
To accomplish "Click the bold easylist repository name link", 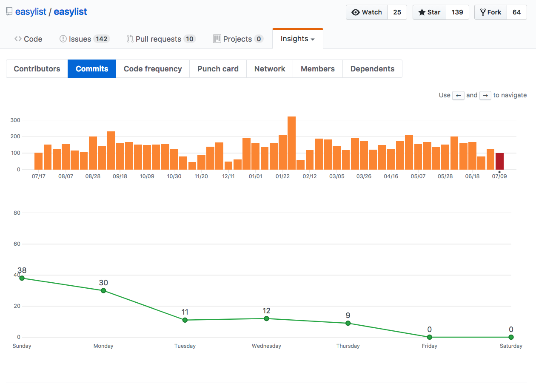I will click(x=70, y=12).
